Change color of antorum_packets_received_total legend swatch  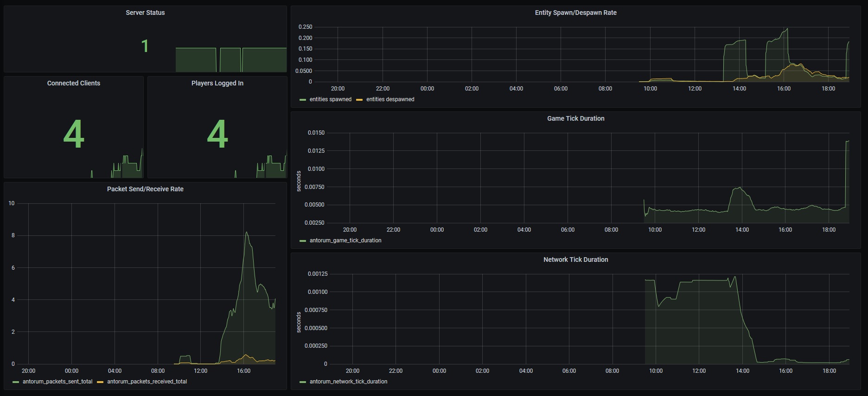100,382
